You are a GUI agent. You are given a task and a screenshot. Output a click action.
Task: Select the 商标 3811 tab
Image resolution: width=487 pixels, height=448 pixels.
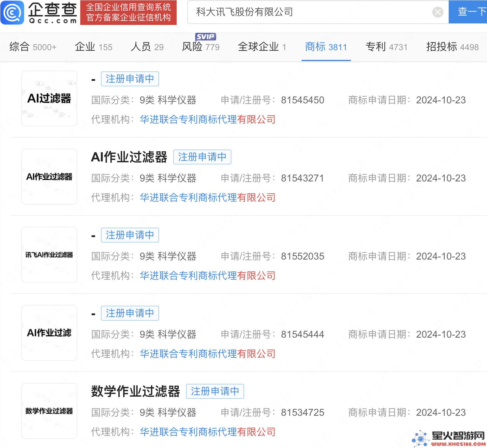(326, 47)
